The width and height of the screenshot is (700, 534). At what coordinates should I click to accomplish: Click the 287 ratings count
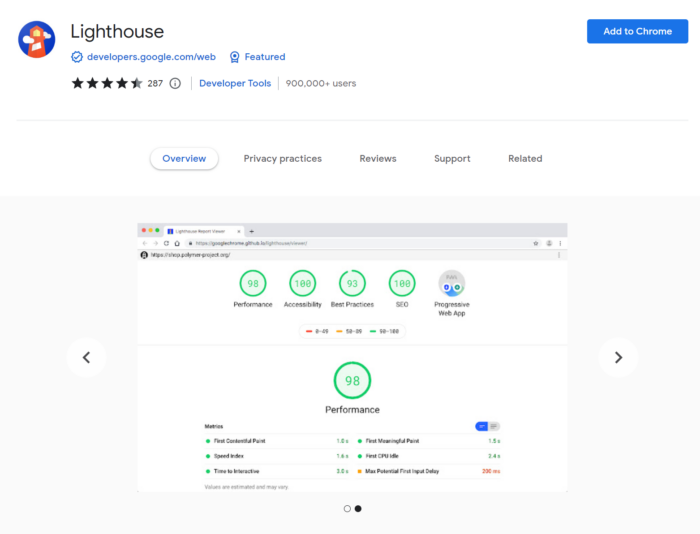click(x=155, y=83)
